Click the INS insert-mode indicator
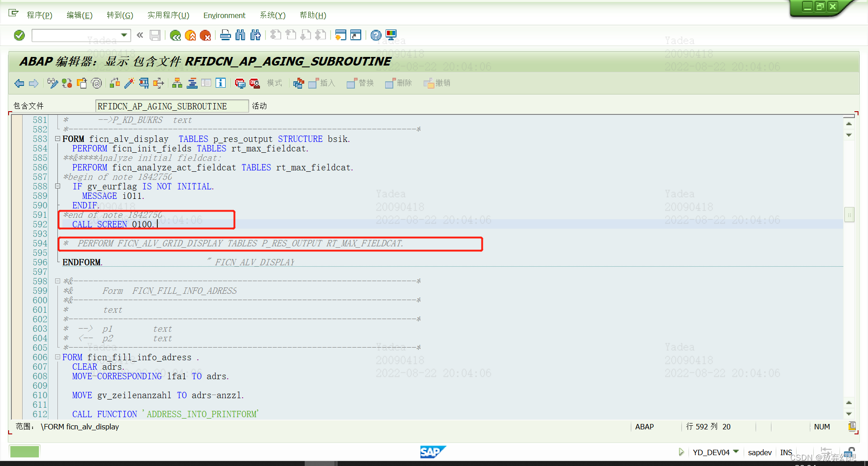868x466 pixels. pyautogui.click(x=786, y=452)
